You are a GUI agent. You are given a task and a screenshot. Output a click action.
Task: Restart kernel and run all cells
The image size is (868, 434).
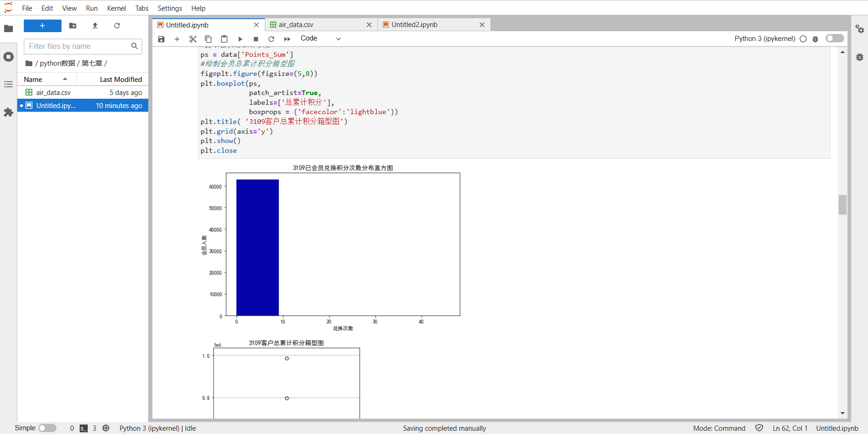click(287, 39)
